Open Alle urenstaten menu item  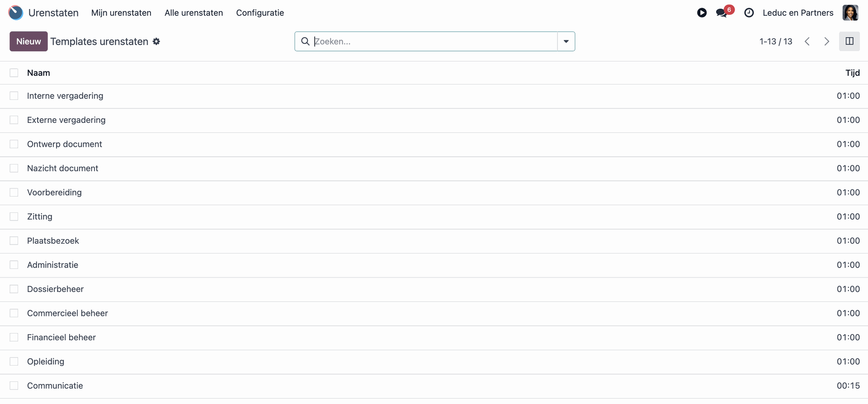tap(193, 13)
